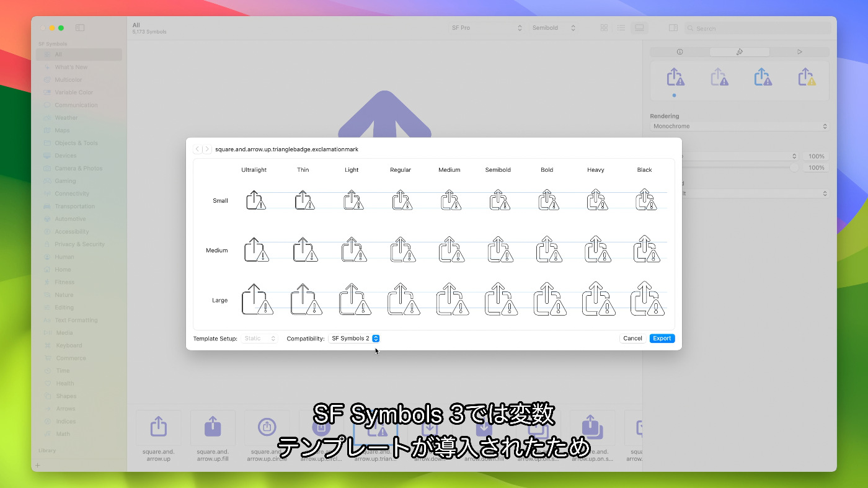868x488 pixels.
Task: Open the Objects & Tools category
Action: coord(79,143)
